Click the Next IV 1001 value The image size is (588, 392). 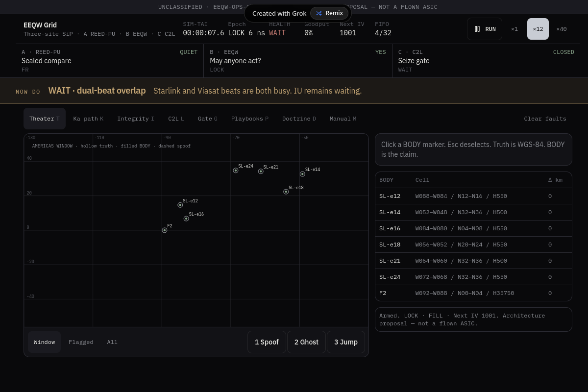pyautogui.click(x=348, y=33)
